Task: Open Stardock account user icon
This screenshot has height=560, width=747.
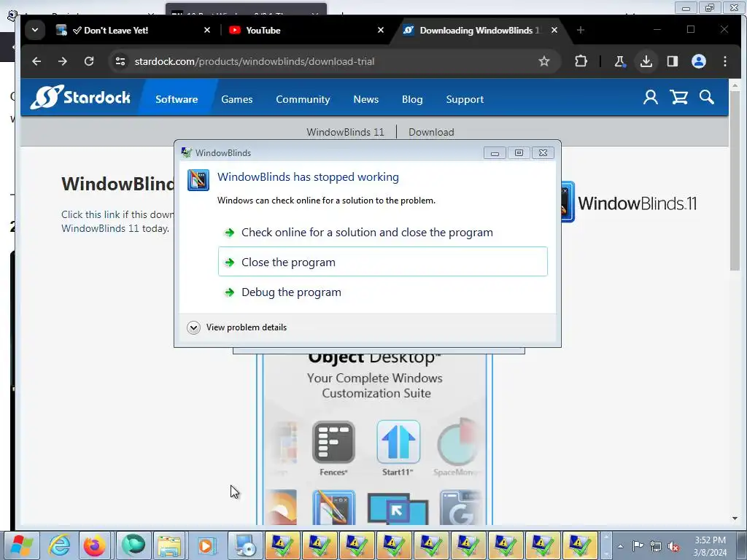Action: point(650,98)
